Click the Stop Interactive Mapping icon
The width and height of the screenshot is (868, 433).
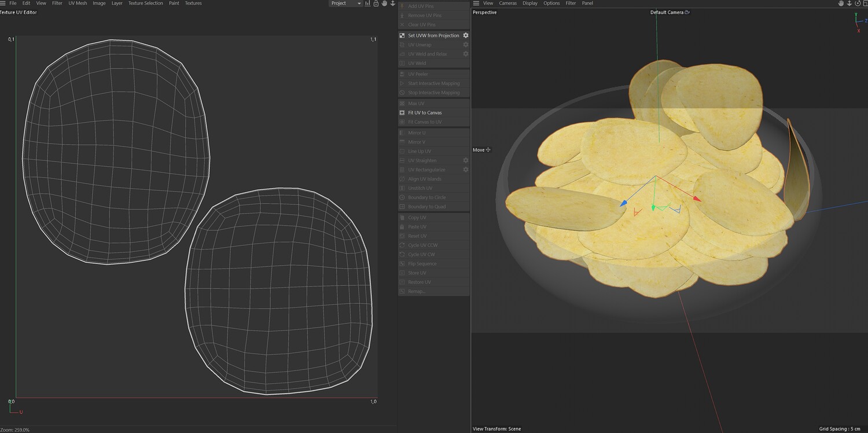402,93
